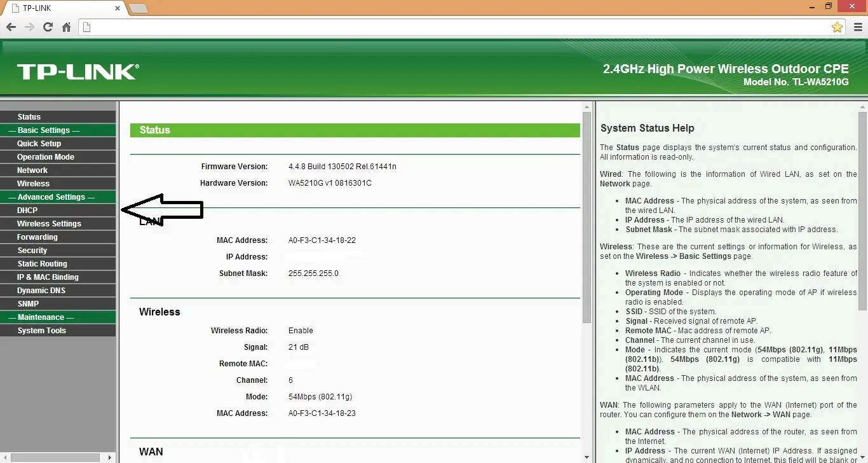Click the sidebar horizontal scrollbar thumb
Viewport: 868px width, 463px height.
55,457
